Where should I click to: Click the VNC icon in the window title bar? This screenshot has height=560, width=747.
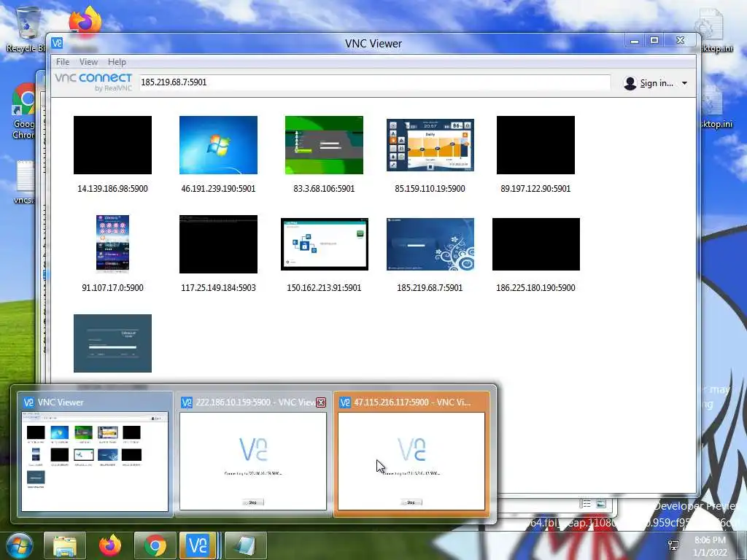click(57, 43)
